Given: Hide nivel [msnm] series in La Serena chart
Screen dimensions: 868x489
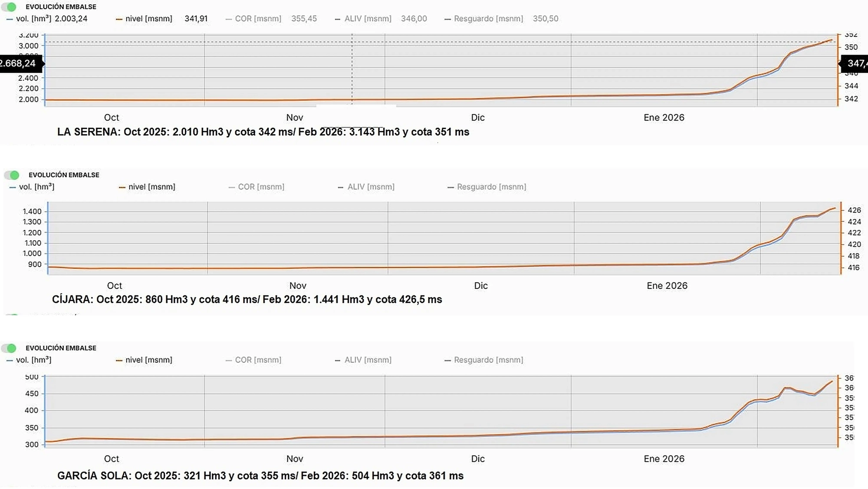Looking at the screenshot, I should click(144, 19).
